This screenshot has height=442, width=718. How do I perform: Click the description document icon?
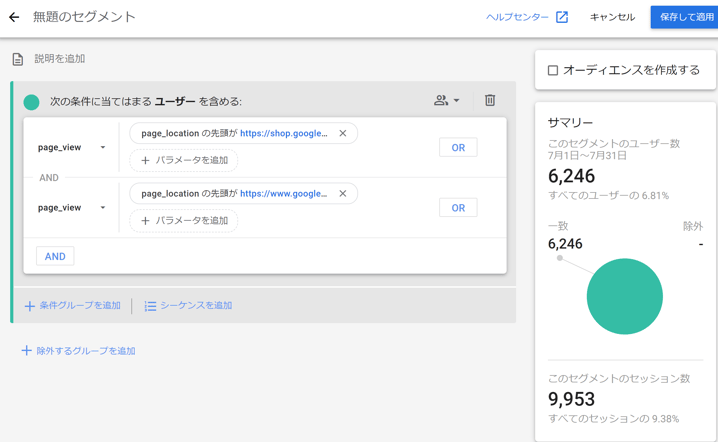coord(17,59)
